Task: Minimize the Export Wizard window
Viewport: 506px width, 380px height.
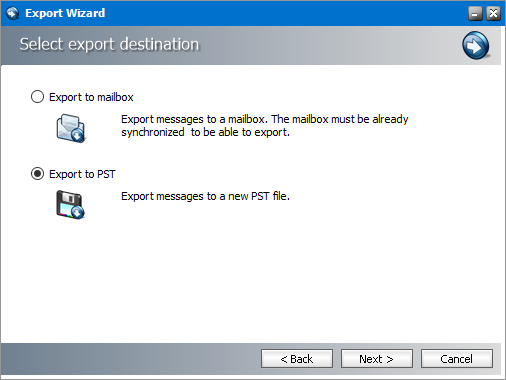Action: 475,14
